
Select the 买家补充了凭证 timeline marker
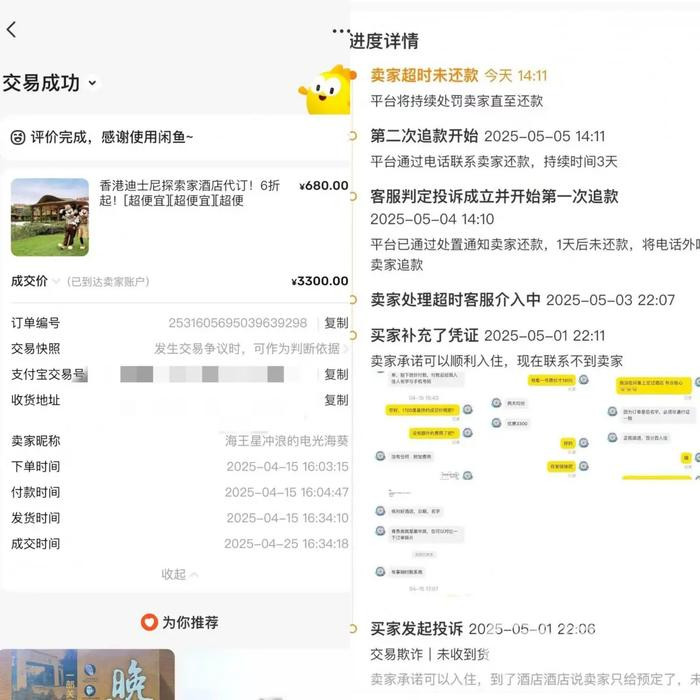(x=353, y=335)
